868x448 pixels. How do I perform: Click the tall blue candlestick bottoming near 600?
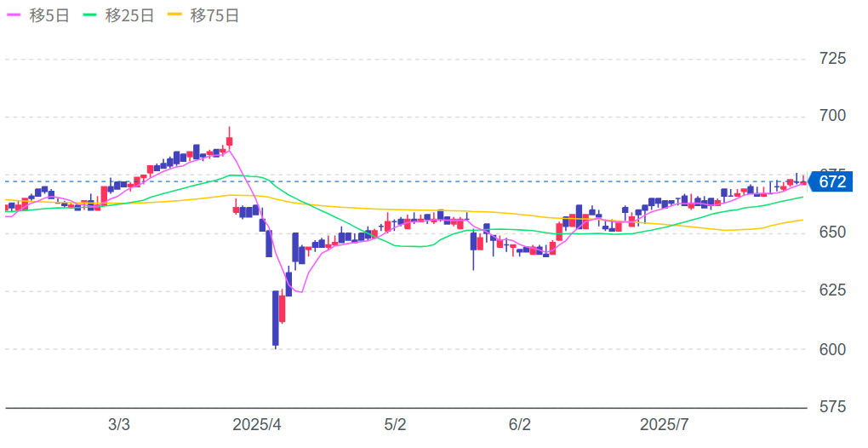[x=276, y=318]
